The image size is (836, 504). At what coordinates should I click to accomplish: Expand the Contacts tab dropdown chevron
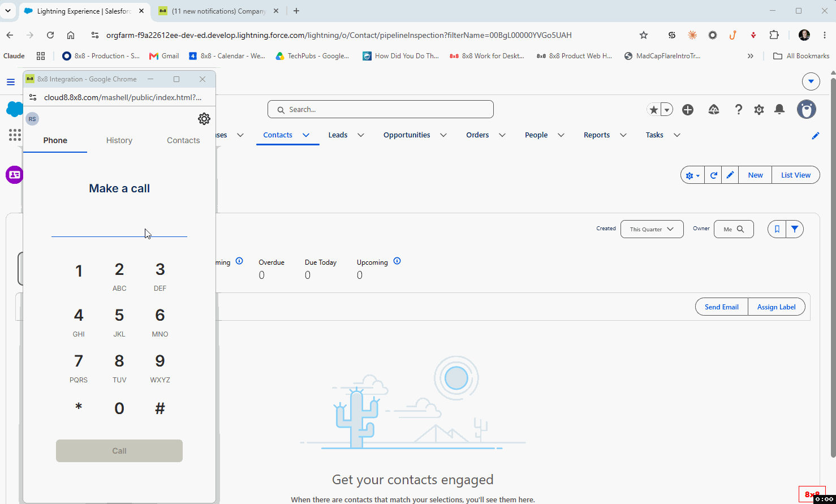click(306, 135)
